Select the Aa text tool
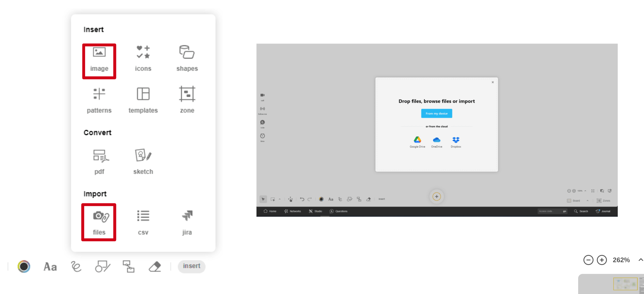644x294 pixels. pyautogui.click(x=50, y=267)
